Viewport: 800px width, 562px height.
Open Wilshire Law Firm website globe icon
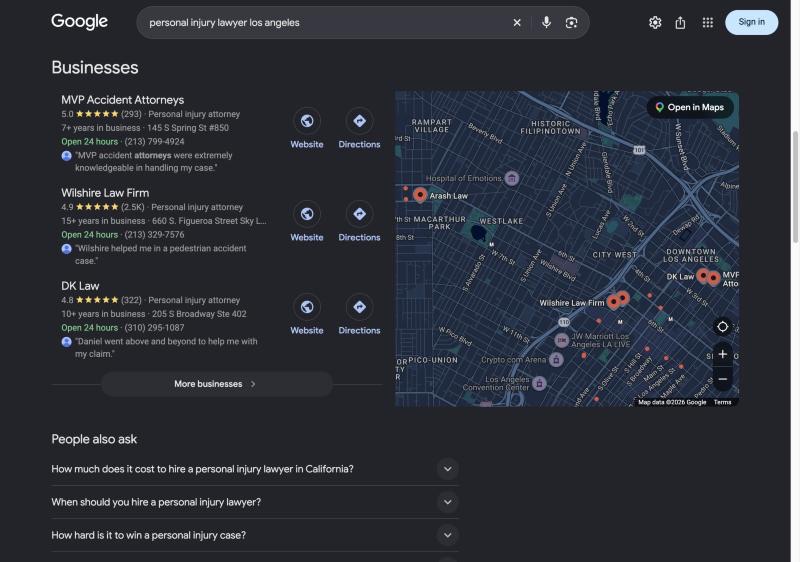307,214
